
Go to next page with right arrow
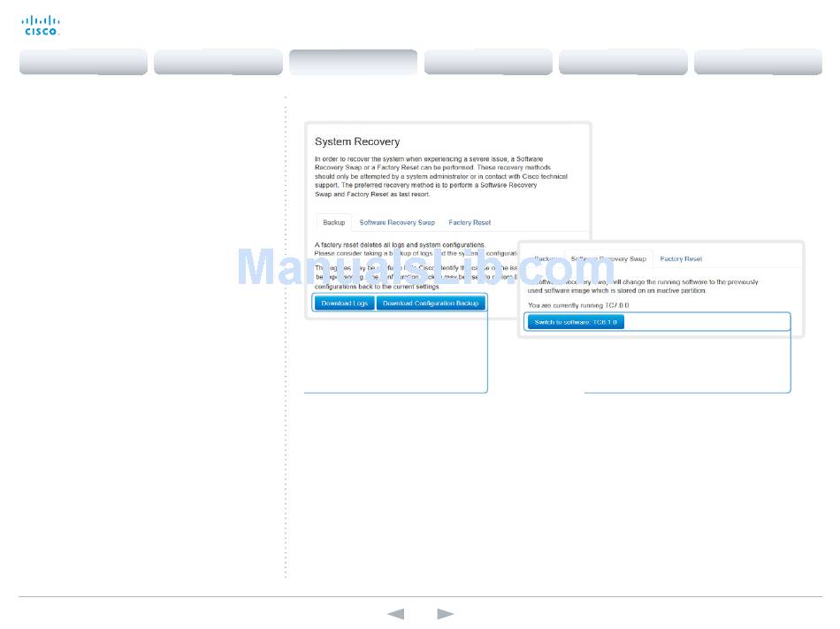445,613
